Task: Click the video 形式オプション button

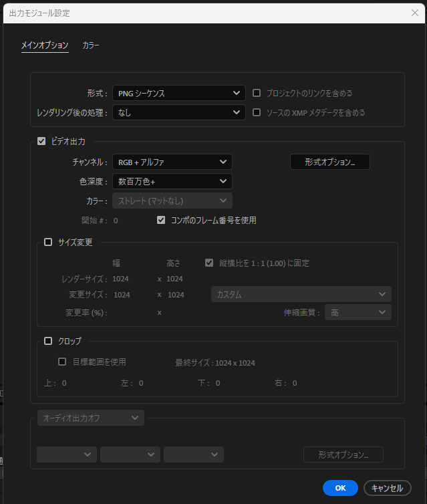Action: [x=329, y=162]
